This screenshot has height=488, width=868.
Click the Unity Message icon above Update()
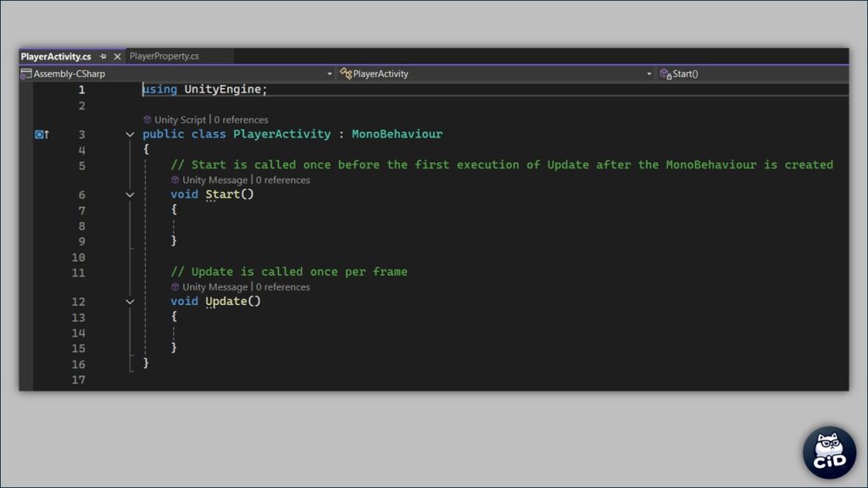pos(175,287)
